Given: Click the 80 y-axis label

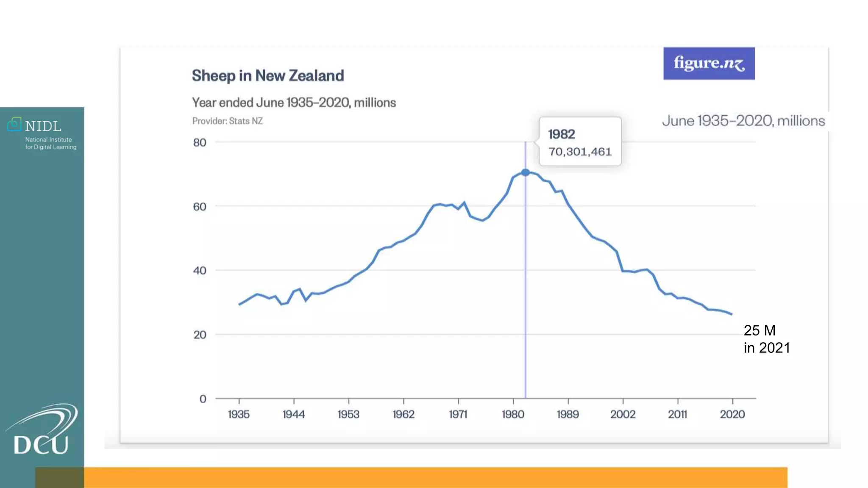Looking at the screenshot, I should click(200, 143).
